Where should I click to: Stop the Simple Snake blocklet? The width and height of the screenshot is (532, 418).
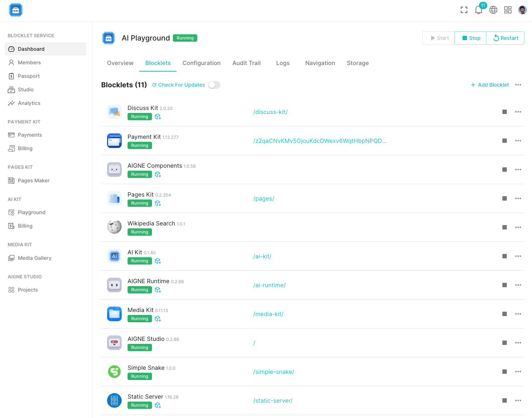505,372
